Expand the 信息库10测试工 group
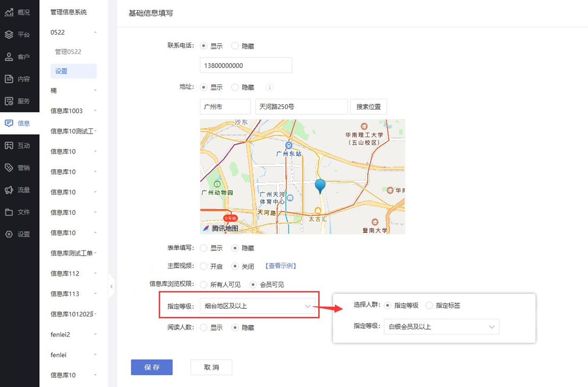Viewport: 588px width, 387px height. click(96, 131)
